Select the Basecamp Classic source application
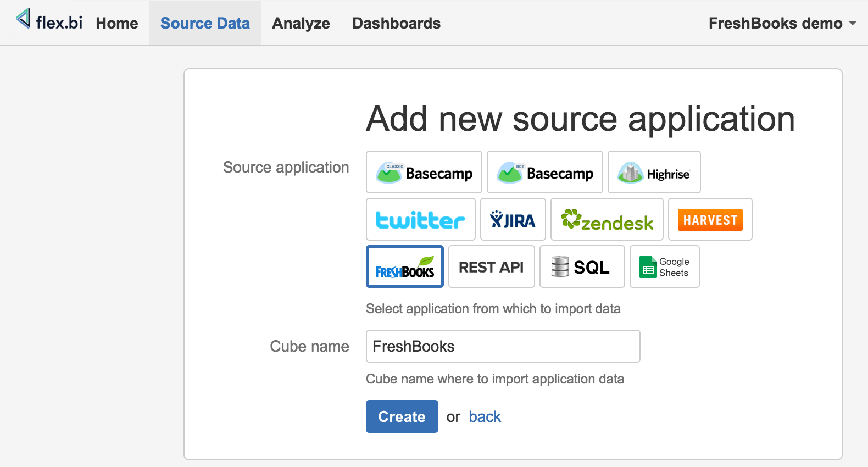This screenshot has width=868, height=467. 424,173
